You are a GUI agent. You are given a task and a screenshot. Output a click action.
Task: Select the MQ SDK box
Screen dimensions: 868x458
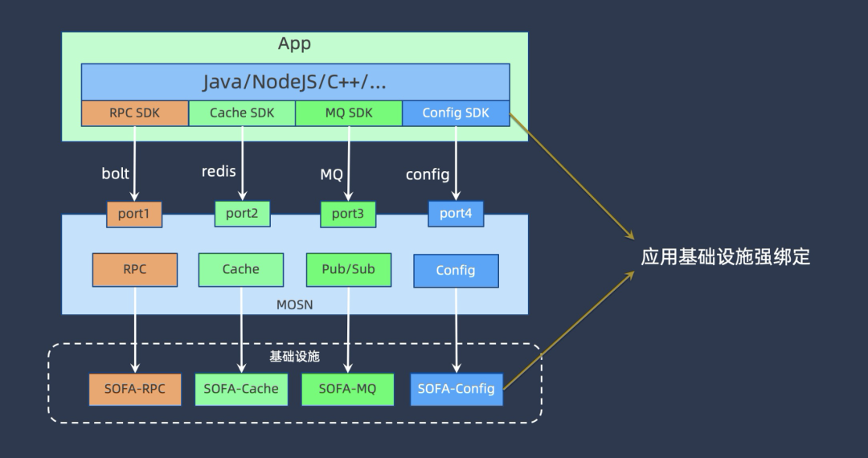pyautogui.click(x=349, y=113)
